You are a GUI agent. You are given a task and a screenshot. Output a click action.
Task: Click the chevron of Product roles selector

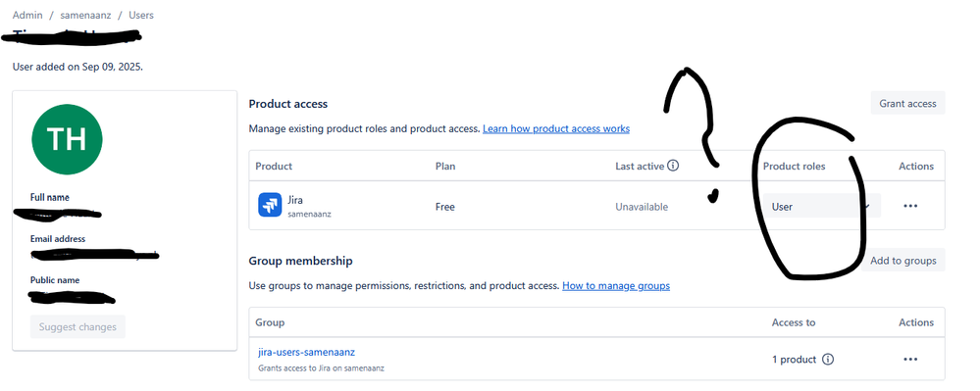click(x=867, y=206)
